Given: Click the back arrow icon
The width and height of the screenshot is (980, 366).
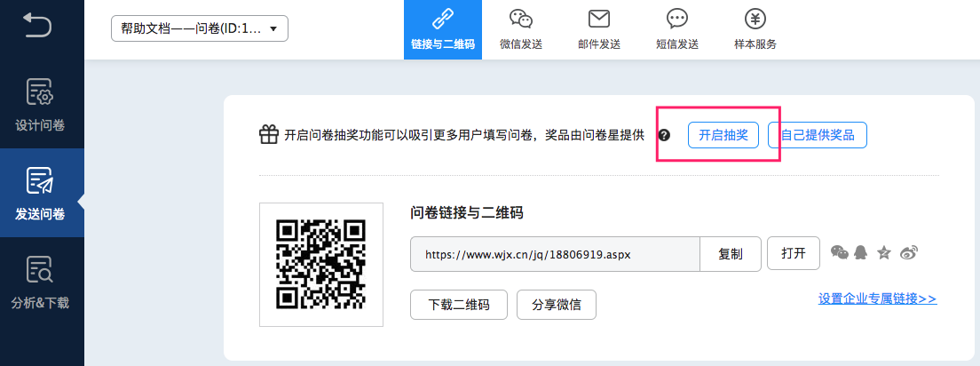Looking at the screenshot, I should point(38,25).
